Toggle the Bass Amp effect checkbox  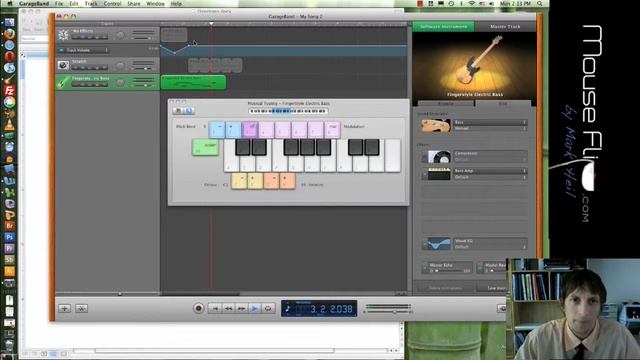(424, 174)
